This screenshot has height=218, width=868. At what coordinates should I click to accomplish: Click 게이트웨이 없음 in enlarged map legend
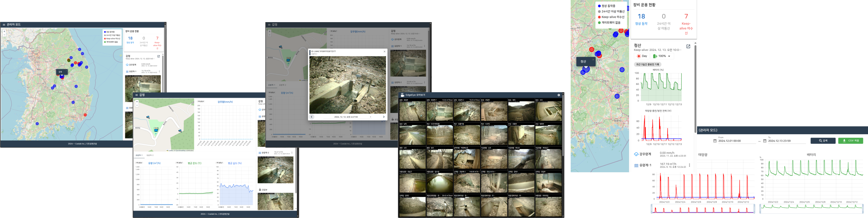pyautogui.click(x=609, y=23)
